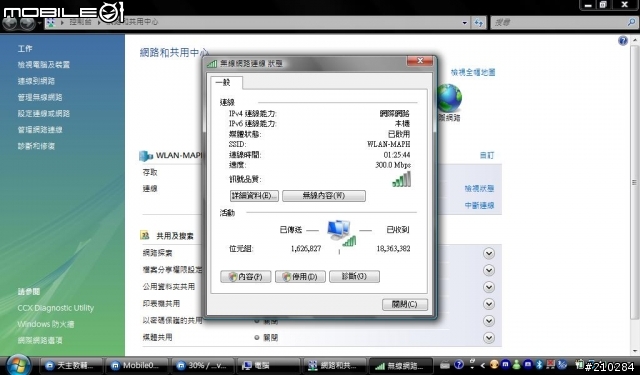Click the 自訂 link
The width and height of the screenshot is (640, 375).
(487, 155)
